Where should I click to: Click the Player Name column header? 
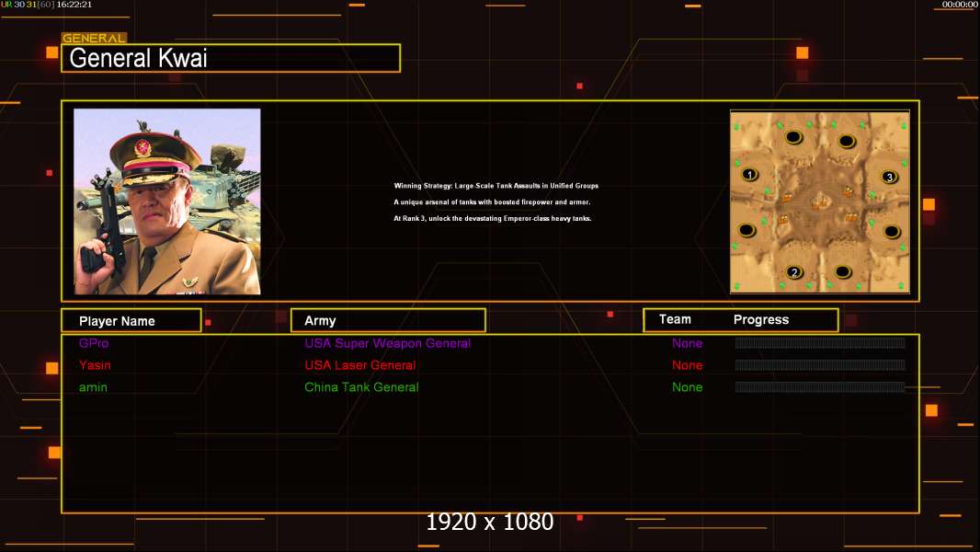131,320
